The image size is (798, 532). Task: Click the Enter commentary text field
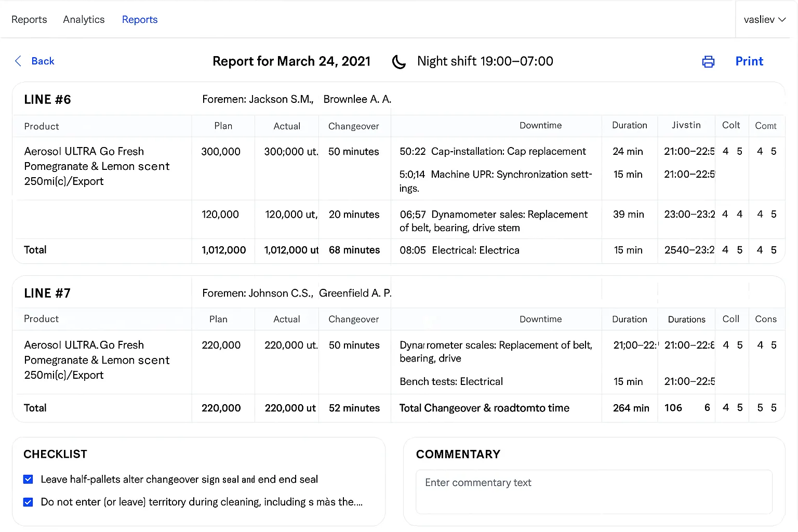[593, 491]
